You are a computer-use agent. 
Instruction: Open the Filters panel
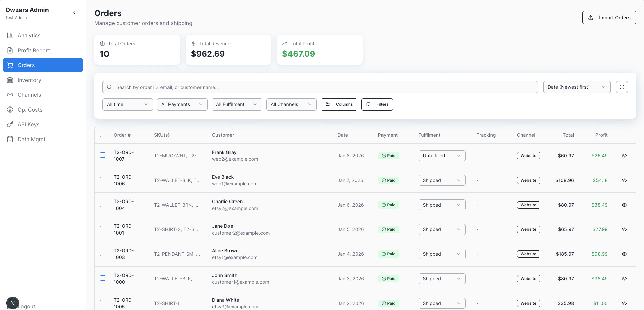(377, 104)
